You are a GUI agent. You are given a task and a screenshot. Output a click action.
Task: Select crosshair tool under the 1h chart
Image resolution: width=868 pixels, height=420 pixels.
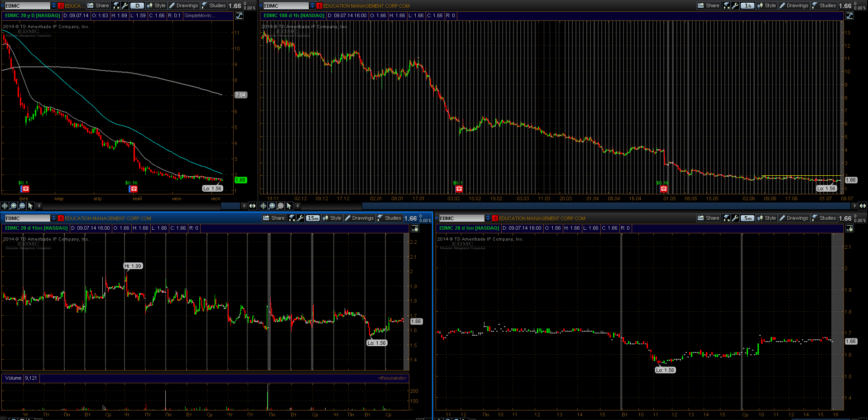tap(264, 206)
